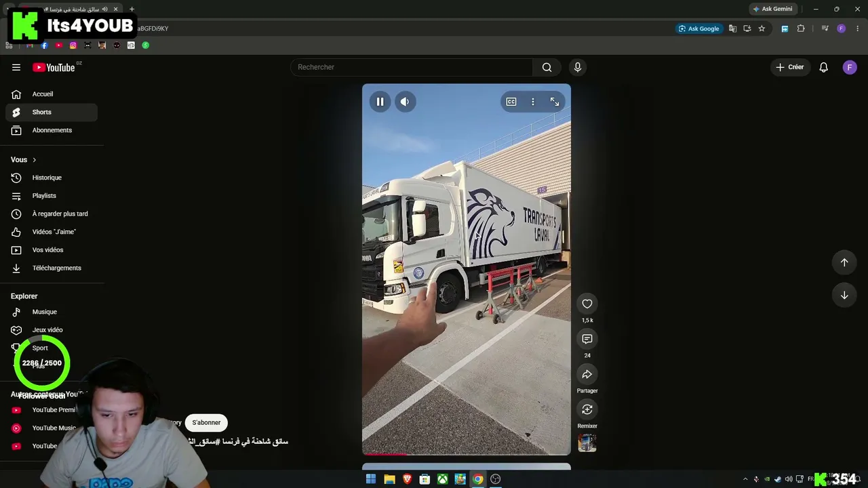Bookmark this page with the star
868x488 pixels.
coord(762,28)
